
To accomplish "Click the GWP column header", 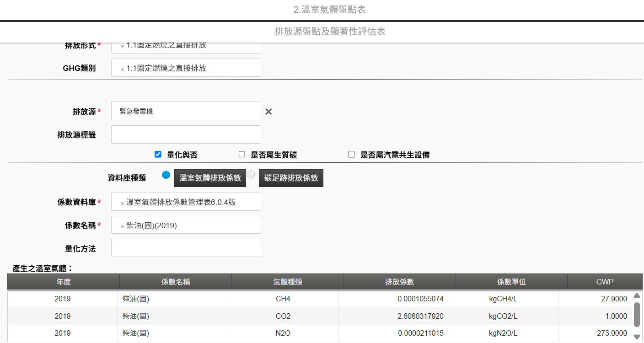I will point(605,282).
